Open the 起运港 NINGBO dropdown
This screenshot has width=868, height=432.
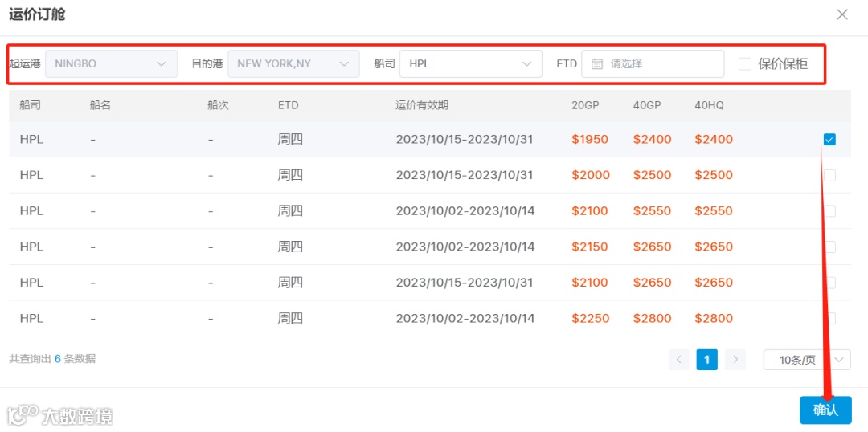111,63
